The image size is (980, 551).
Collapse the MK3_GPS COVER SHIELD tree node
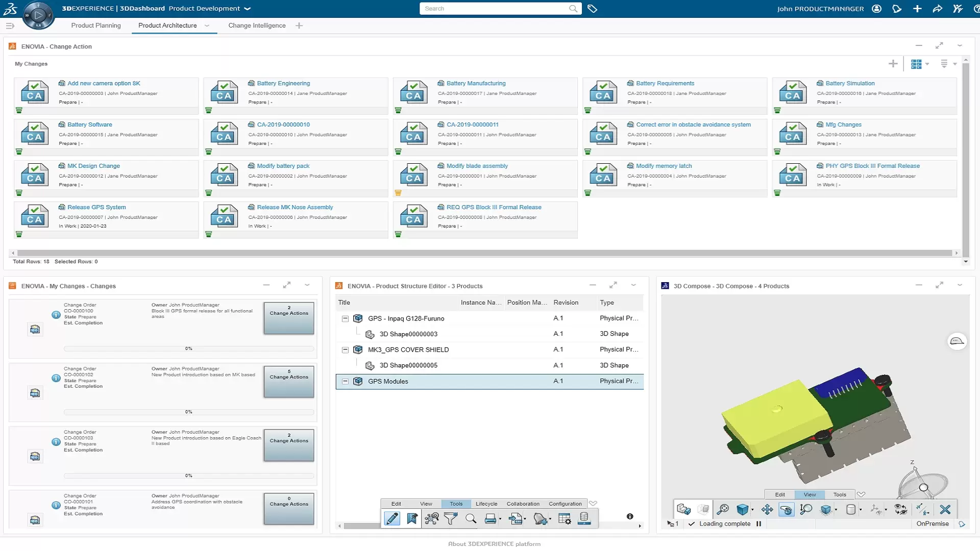[x=345, y=349]
